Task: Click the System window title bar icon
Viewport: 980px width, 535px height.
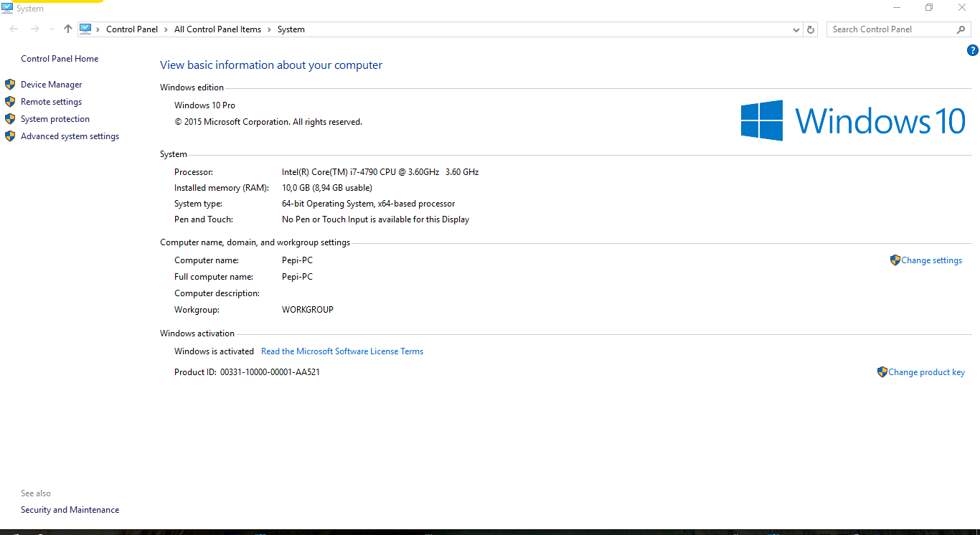Action: (x=7, y=8)
